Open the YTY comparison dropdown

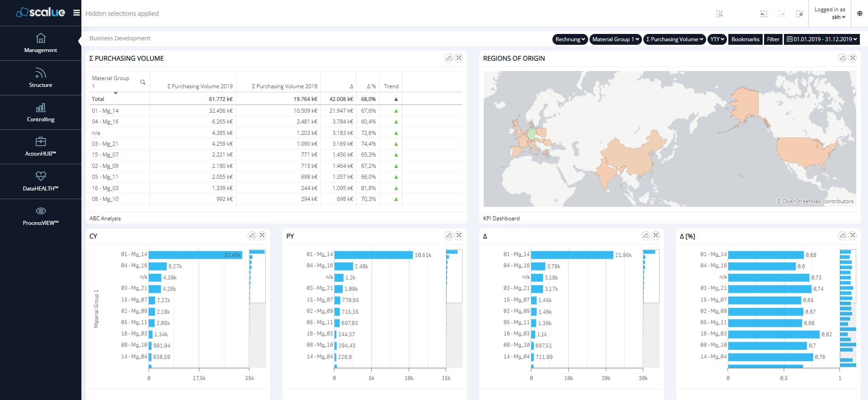click(x=717, y=39)
